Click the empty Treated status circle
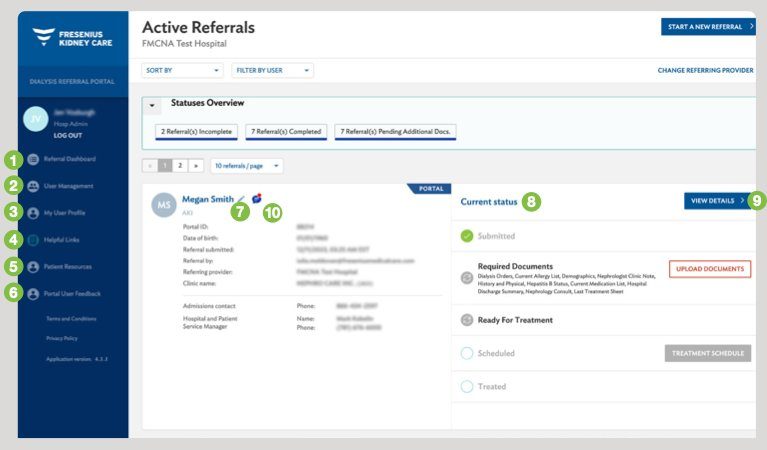Image resolution: width=767 pixels, height=450 pixels. click(x=467, y=386)
